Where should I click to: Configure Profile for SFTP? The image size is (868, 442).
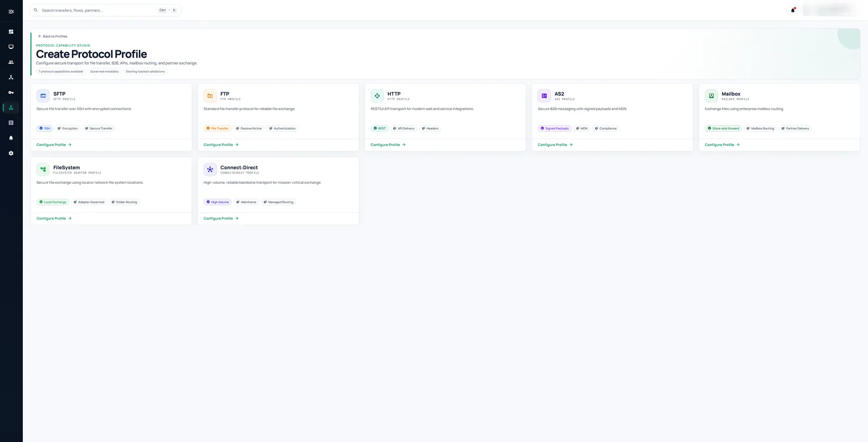tap(54, 145)
